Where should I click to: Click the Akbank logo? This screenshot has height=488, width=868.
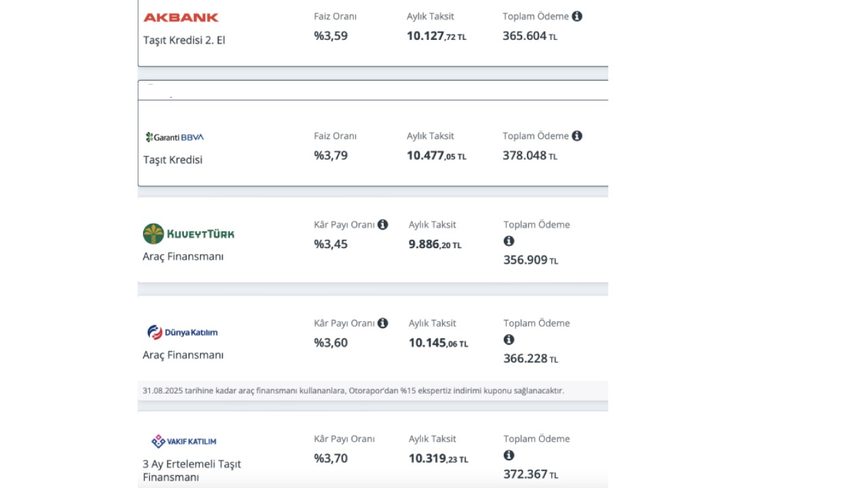(181, 18)
